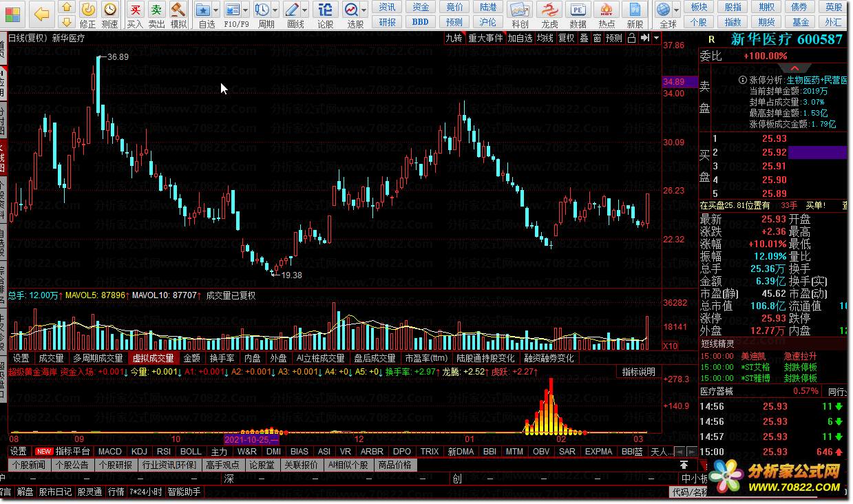Click the 卖出 sell icon

[157, 14]
